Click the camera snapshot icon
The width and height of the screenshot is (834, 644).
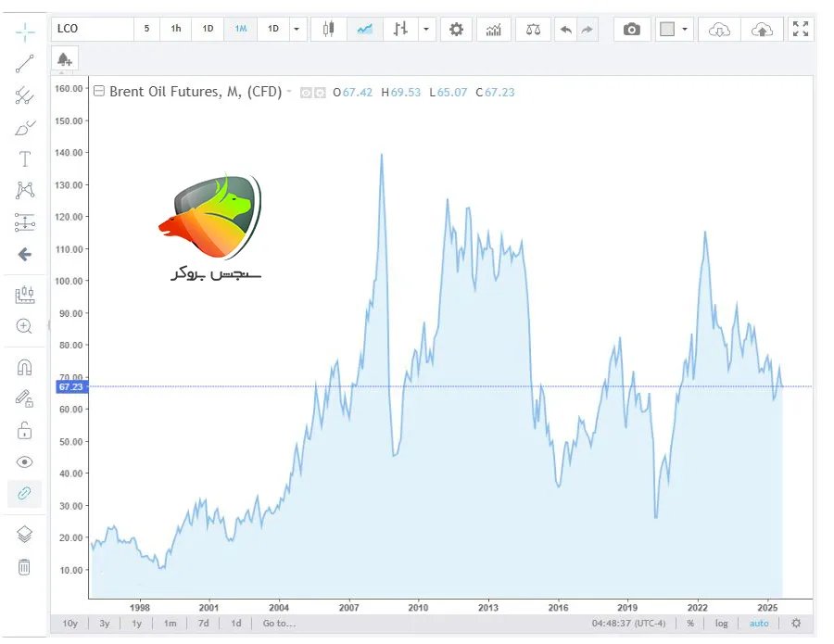[631, 29]
